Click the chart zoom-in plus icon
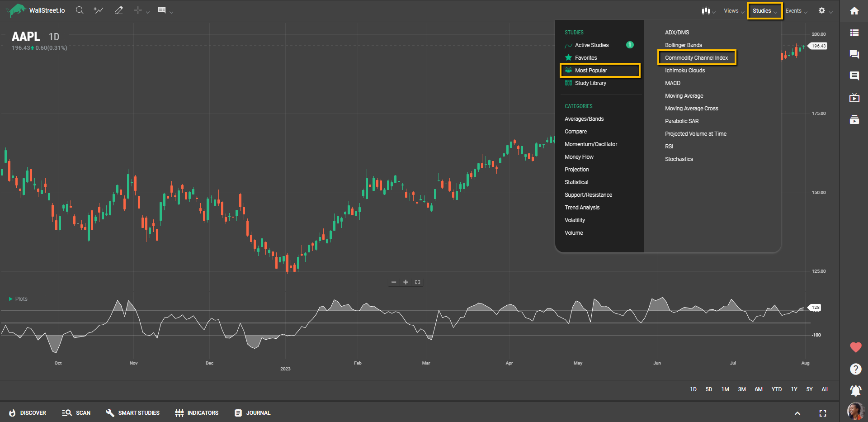Screen dimensions: 868x422 point(406,282)
